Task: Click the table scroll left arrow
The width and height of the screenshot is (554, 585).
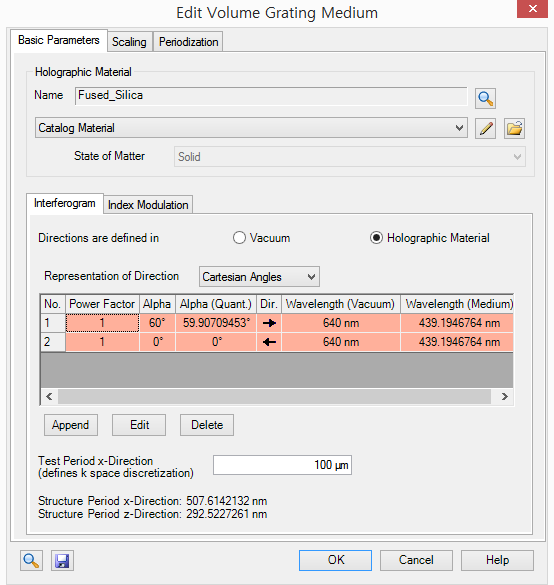Action: (x=49, y=396)
